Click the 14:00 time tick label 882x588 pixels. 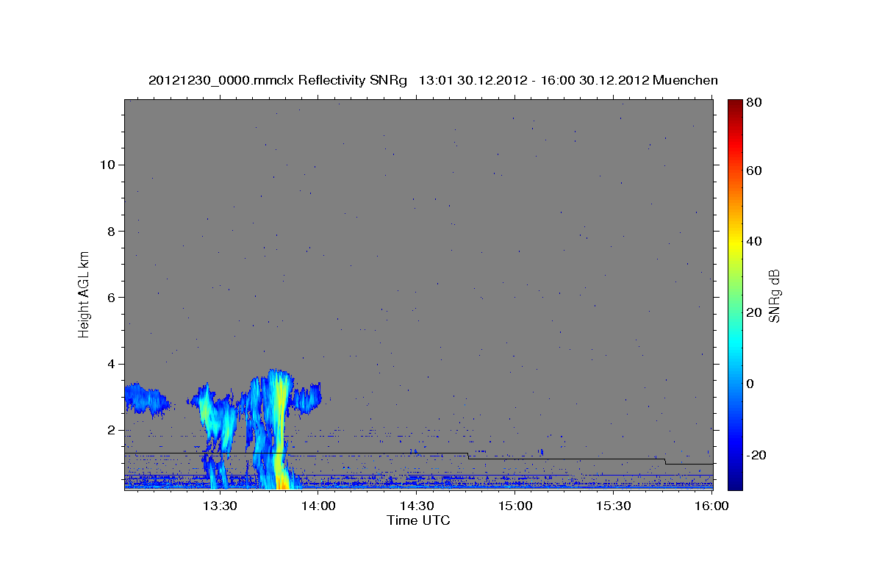coord(318,506)
